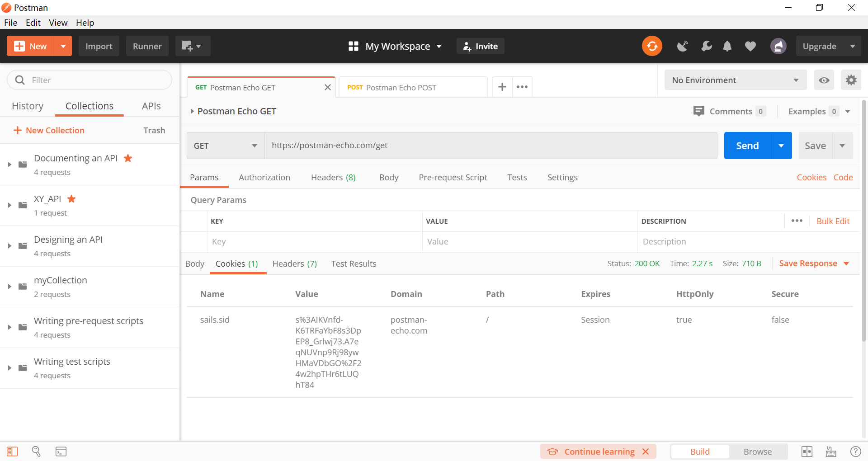Open the help question mark icon
Screen dimensions: 868x461
tap(855, 452)
